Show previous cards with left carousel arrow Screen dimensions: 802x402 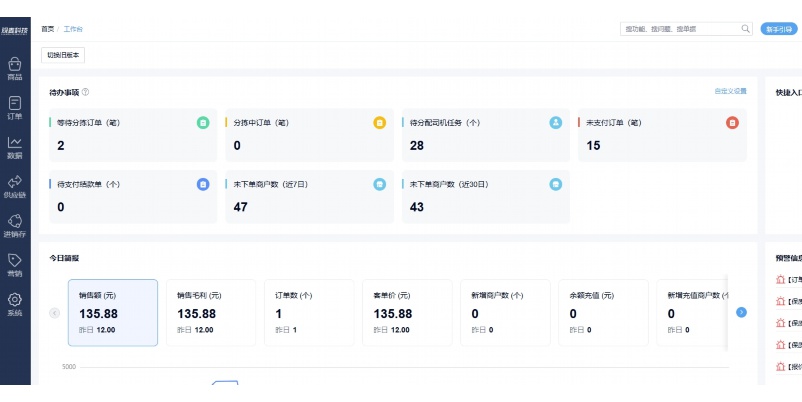click(x=55, y=313)
